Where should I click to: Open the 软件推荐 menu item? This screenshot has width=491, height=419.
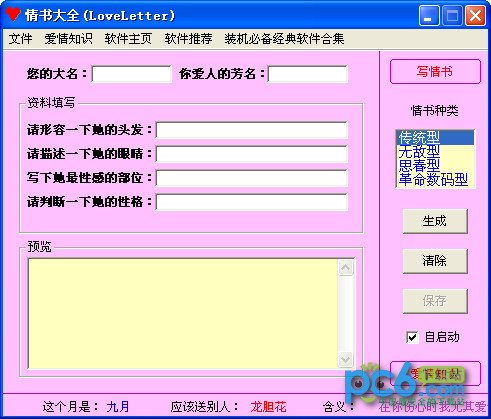click(188, 39)
